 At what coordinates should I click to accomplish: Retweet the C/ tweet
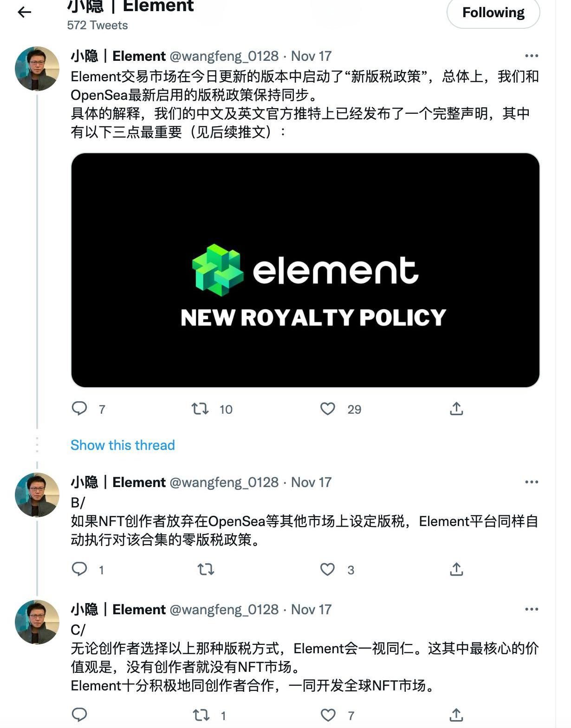201,715
